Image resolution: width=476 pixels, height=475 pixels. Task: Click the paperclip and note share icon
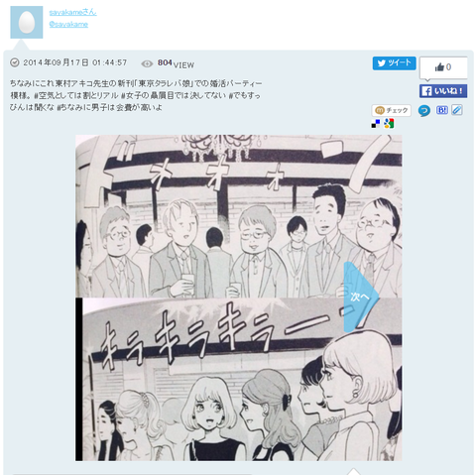click(457, 110)
